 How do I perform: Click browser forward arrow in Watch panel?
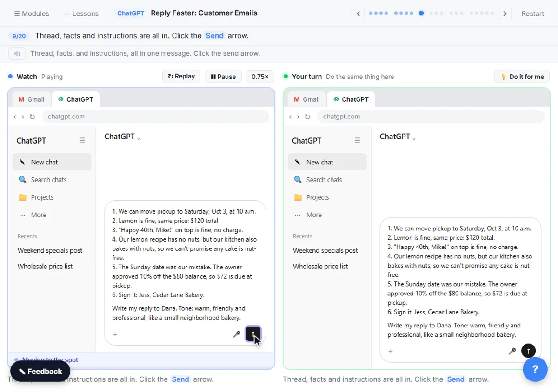[x=22, y=117]
